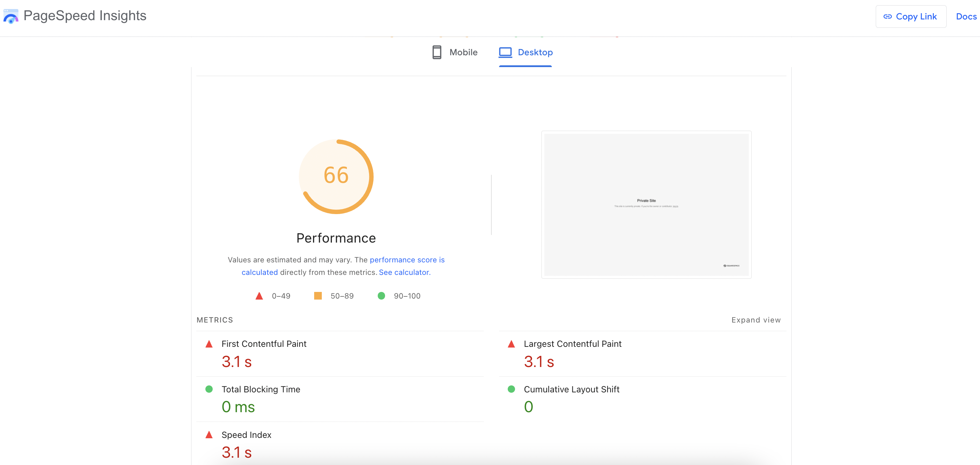Open the Private Site page screenshot thumbnail
The width and height of the screenshot is (980, 465).
coord(646,205)
